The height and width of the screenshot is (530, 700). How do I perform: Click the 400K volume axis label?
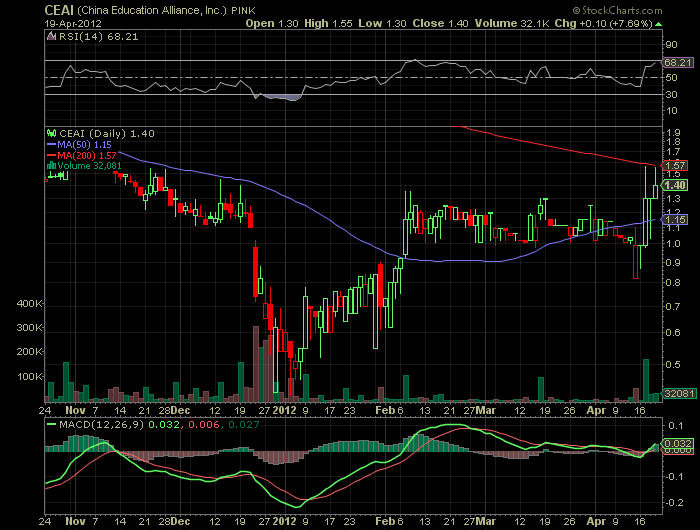coord(30,304)
